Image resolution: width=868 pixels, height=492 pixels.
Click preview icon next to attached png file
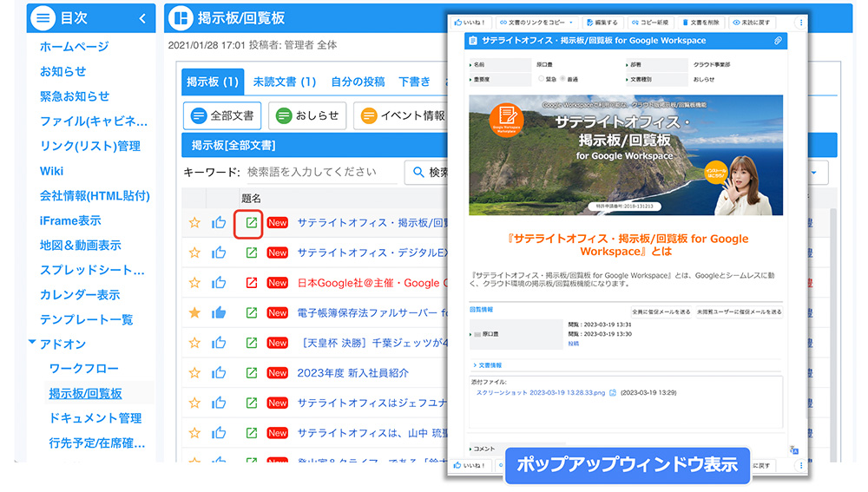tap(613, 393)
